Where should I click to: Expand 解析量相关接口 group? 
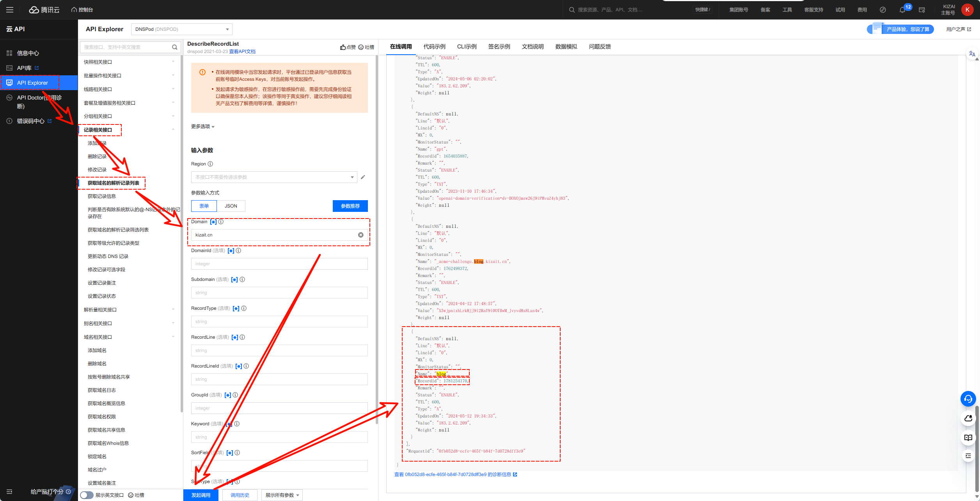pos(129,310)
